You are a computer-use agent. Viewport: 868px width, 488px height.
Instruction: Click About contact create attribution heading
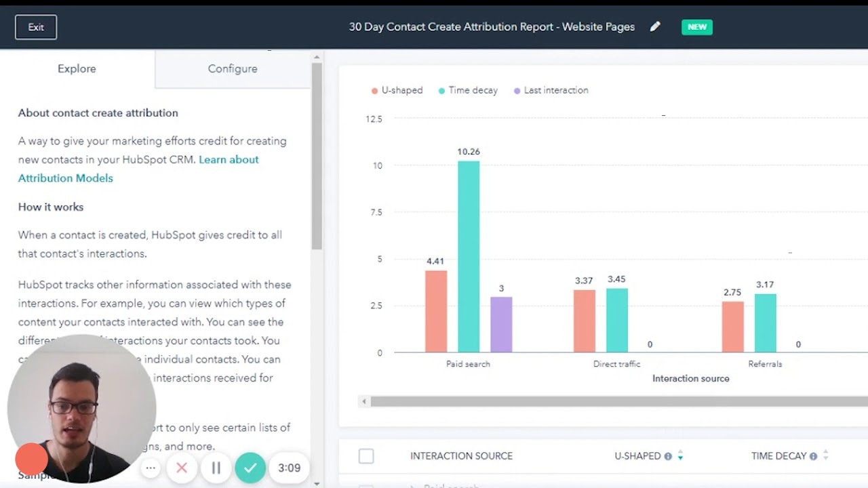point(98,113)
